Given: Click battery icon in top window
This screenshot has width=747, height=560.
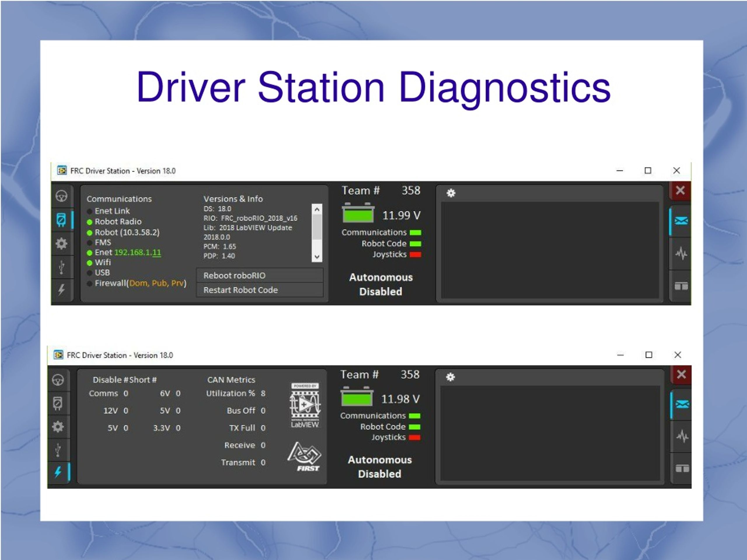Looking at the screenshot, I should click(x=358, y=212).
